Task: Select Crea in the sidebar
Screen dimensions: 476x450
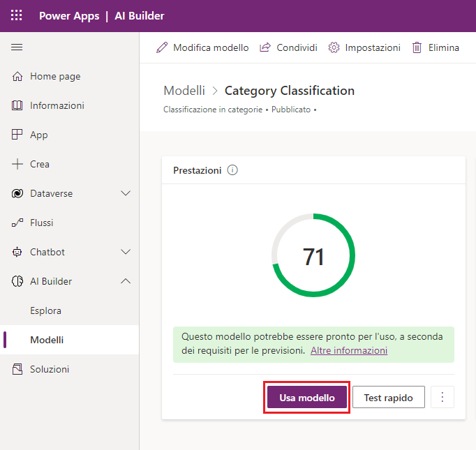Action: tap(70, 164)
